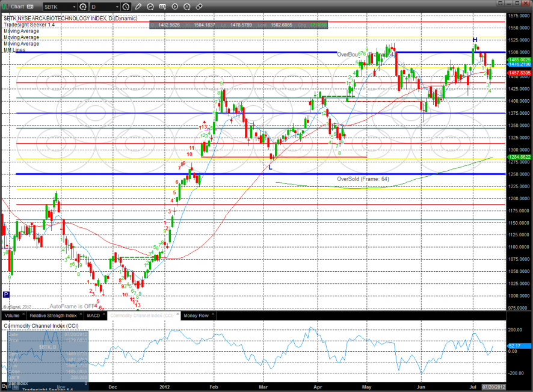Switch to the Volume tab

point(12,315)
